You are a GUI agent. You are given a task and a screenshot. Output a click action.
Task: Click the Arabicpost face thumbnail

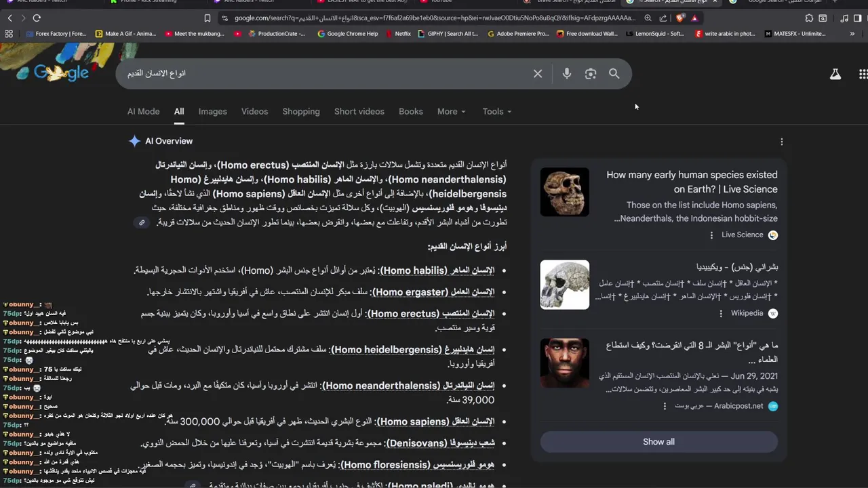coord(565,363)
